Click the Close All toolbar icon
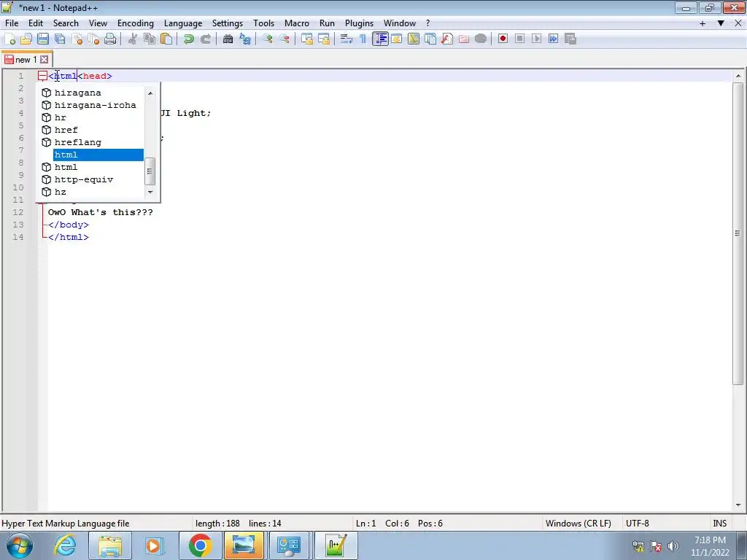 click(93, 39)
